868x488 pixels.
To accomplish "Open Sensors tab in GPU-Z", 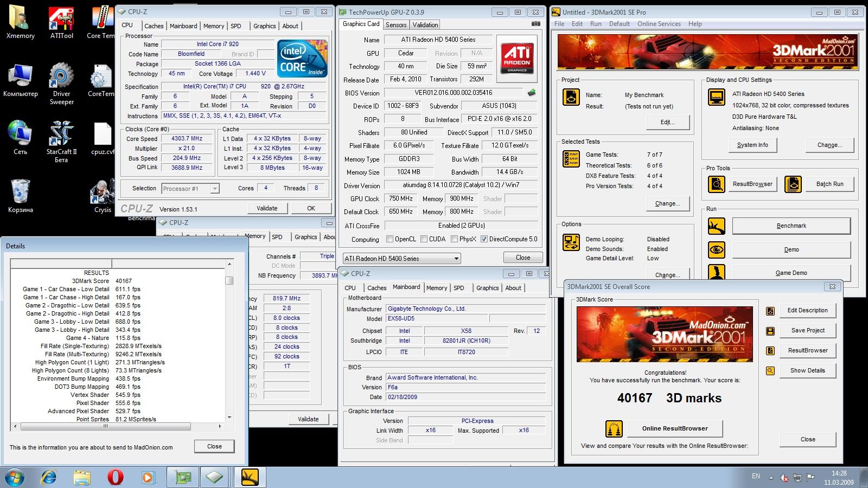I will 396,25.
